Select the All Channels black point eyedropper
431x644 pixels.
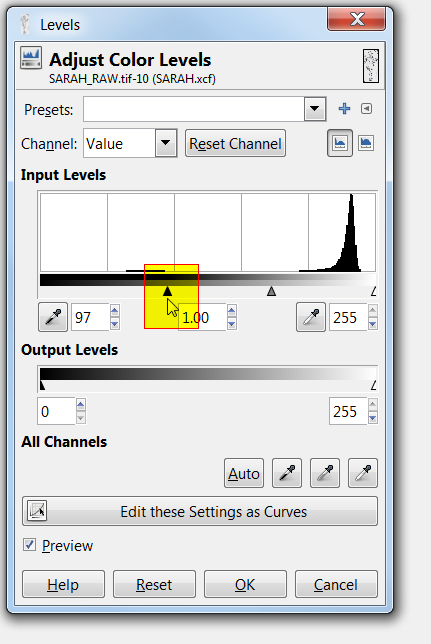point(287,473)
